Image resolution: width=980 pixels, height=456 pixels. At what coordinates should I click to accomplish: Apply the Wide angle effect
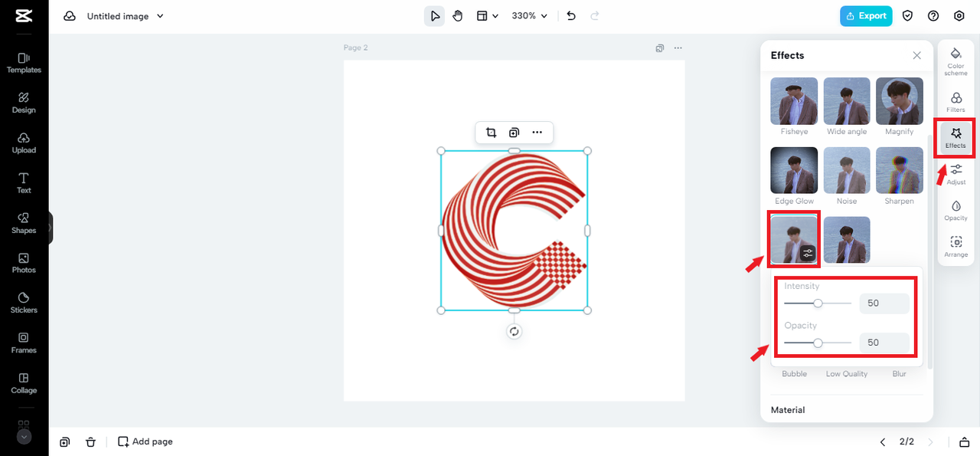847,101
